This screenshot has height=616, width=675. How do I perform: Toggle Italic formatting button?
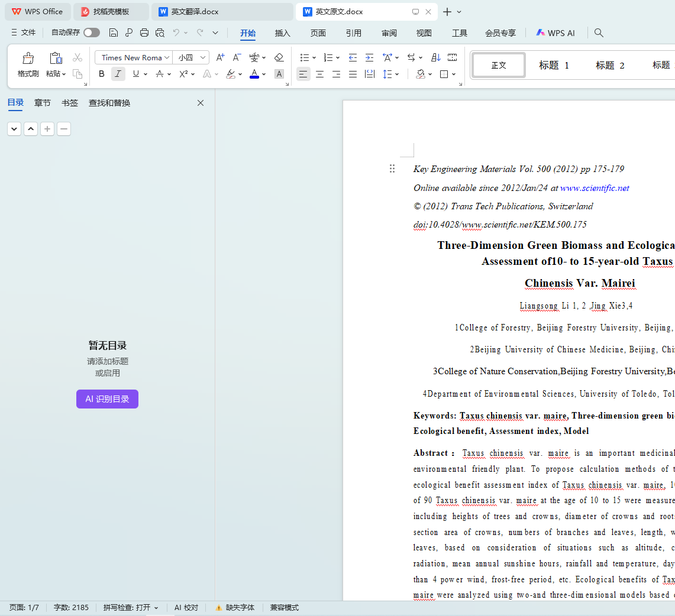118,74
